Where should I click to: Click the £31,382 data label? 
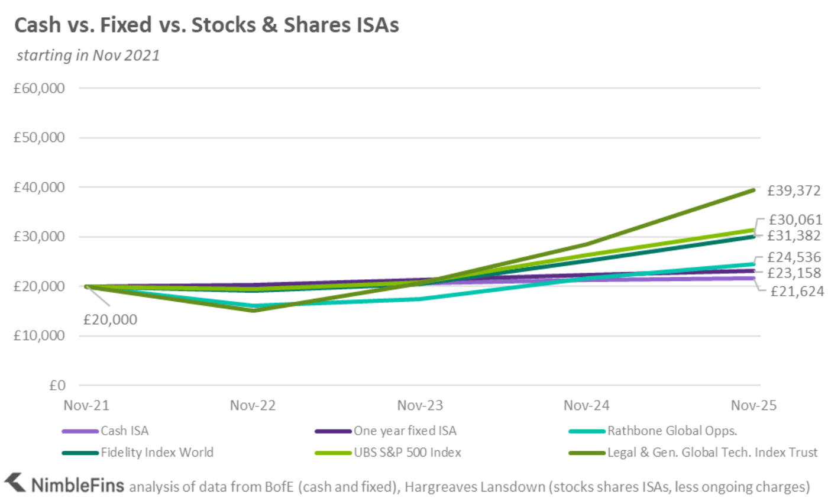tap(794, 236)
